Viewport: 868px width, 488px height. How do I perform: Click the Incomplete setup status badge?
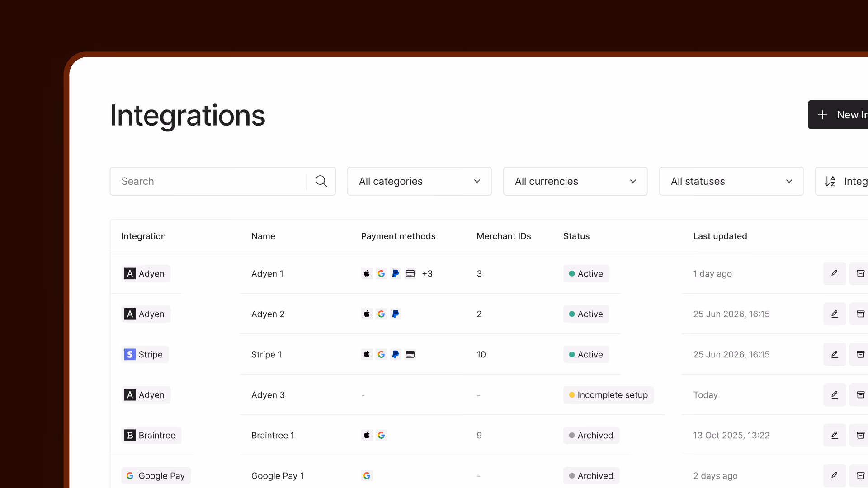pos(608,395)
